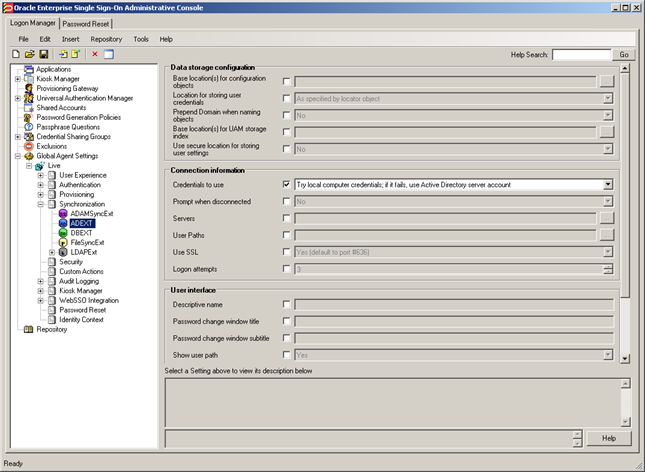This screenshot has height=472, width=645.
Task: Check Base location(s) for configuration objects box
Action: tap(287, 81)
